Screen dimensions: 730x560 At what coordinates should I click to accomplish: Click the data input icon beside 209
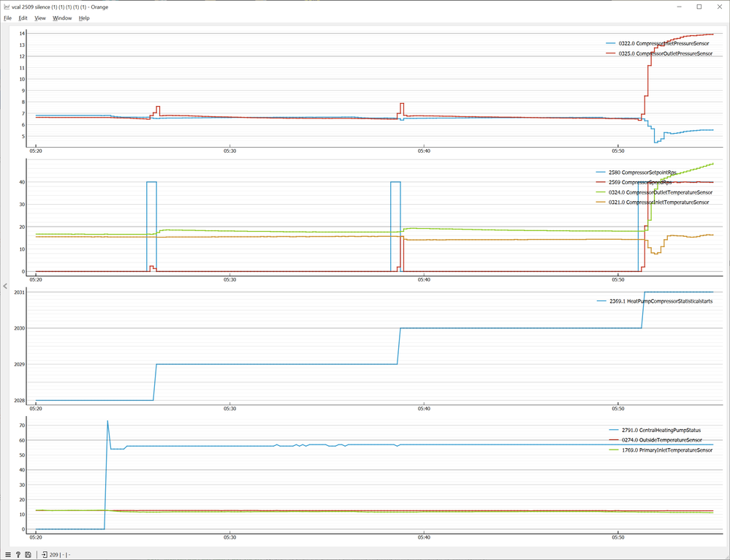coord(44,554)
